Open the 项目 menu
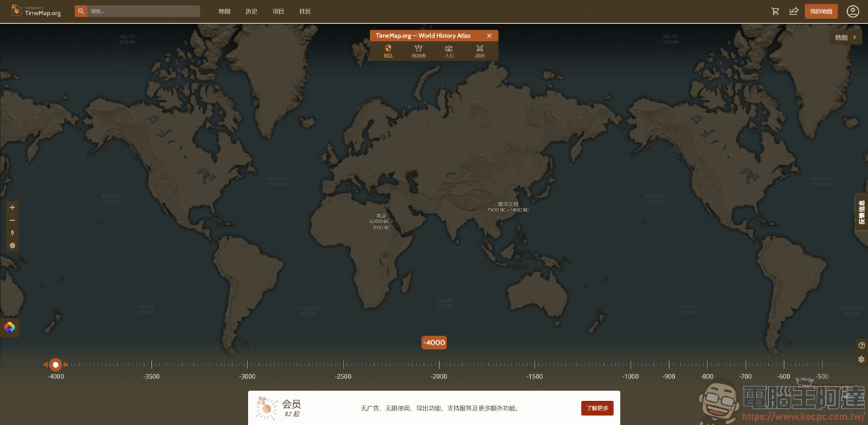 click(278, 12)
